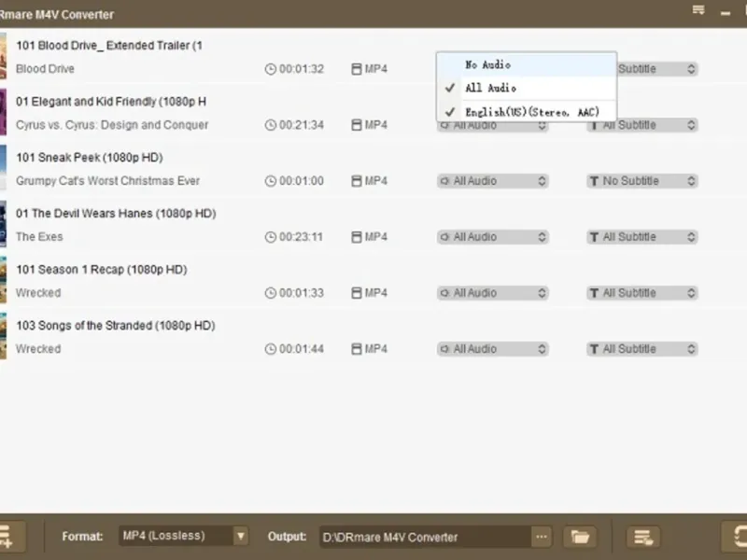Open audio dropdown for Grumpy Cat's row
747x560 pixels.
pyautogui.click(x=493, y=181)
